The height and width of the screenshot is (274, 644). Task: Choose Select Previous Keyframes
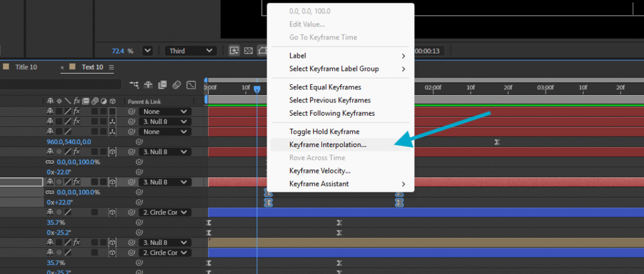click(x=340, y=100)
